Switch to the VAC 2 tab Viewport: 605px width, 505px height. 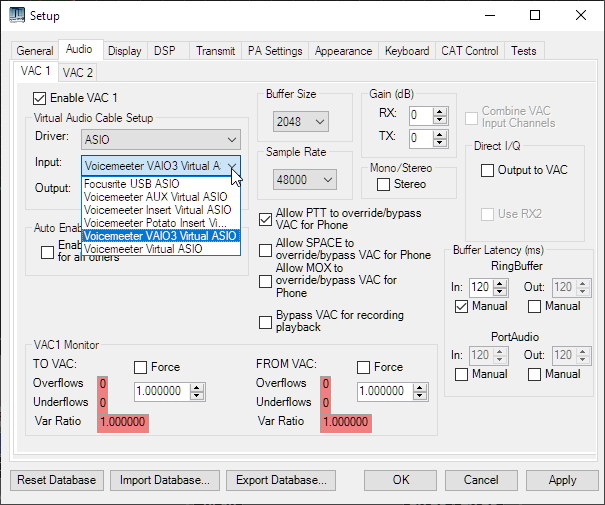pos(77,72)
